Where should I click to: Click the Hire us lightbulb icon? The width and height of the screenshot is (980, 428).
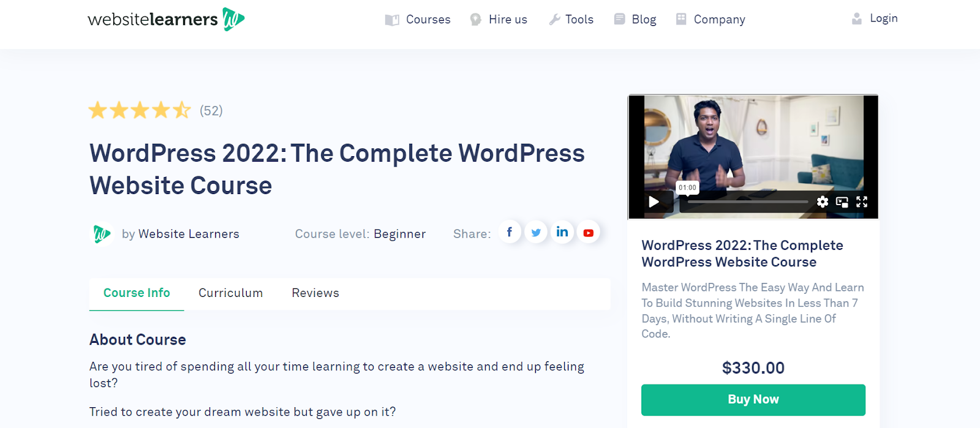pyautogui.click(x=475, y=20)
